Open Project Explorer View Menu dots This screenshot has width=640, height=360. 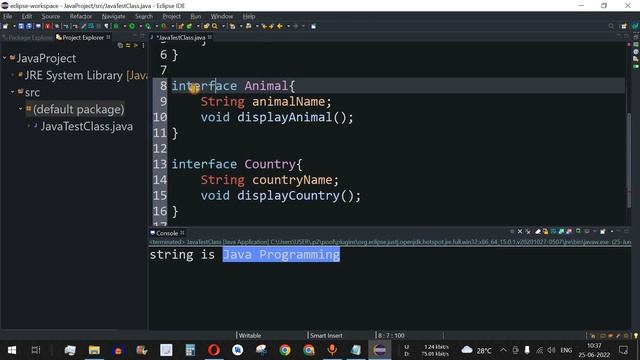click(143, 45)
